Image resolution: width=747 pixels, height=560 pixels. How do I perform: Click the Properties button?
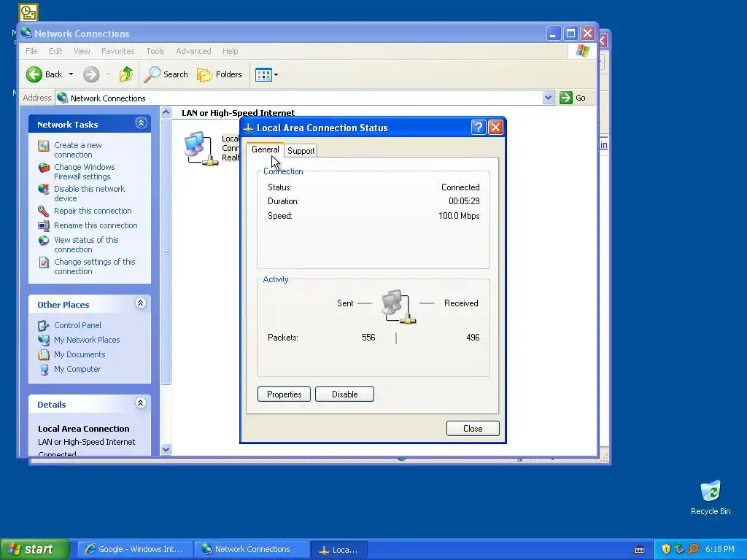pyautogui.click(x=284, y=394)
